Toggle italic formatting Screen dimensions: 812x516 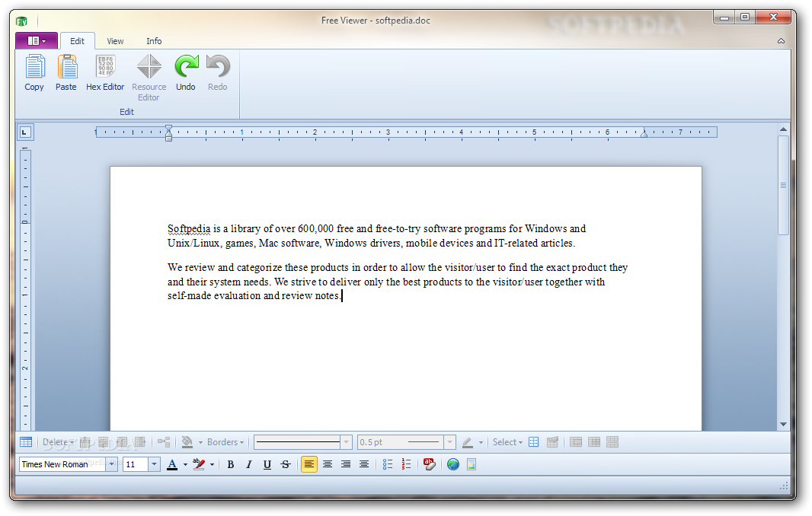[x=249, y=464]
